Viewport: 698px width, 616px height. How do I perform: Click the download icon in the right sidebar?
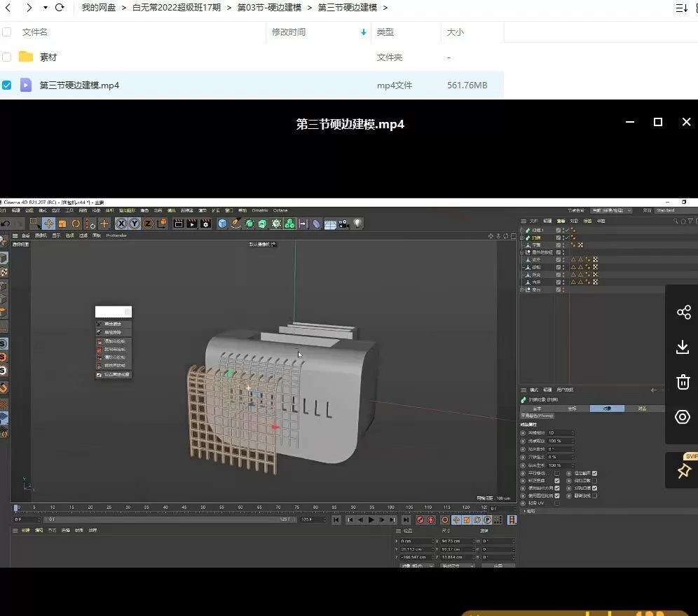pos(683,346)
